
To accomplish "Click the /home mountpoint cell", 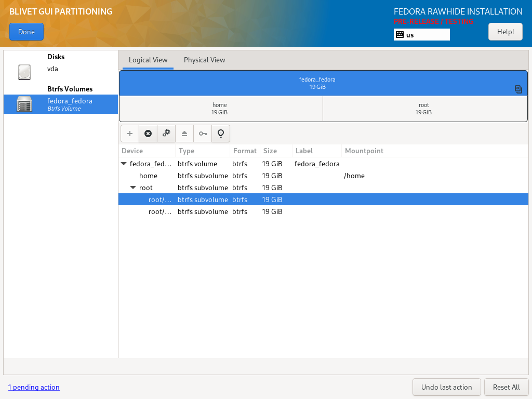I will (354, 176).
